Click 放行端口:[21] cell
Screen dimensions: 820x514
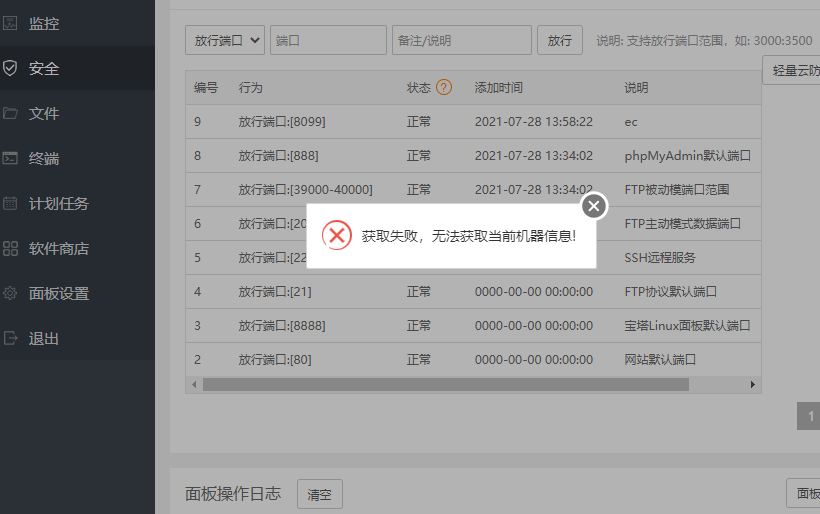point(275,292)
